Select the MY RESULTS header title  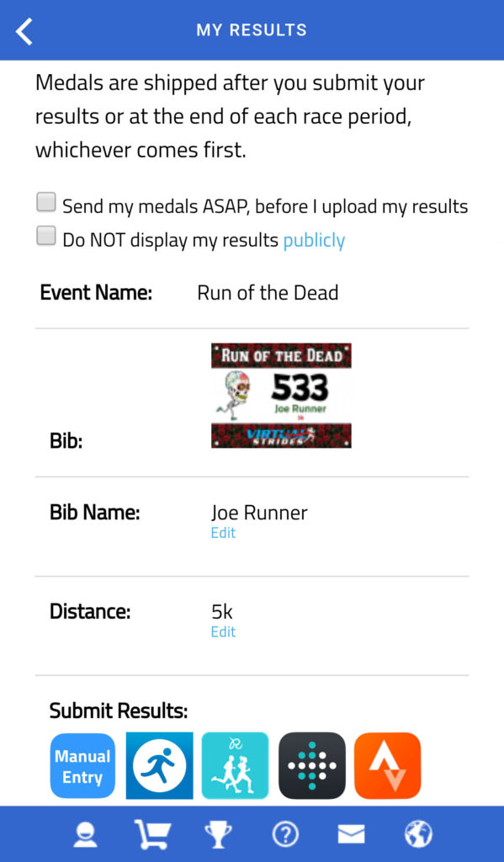(x=252, y=29)
